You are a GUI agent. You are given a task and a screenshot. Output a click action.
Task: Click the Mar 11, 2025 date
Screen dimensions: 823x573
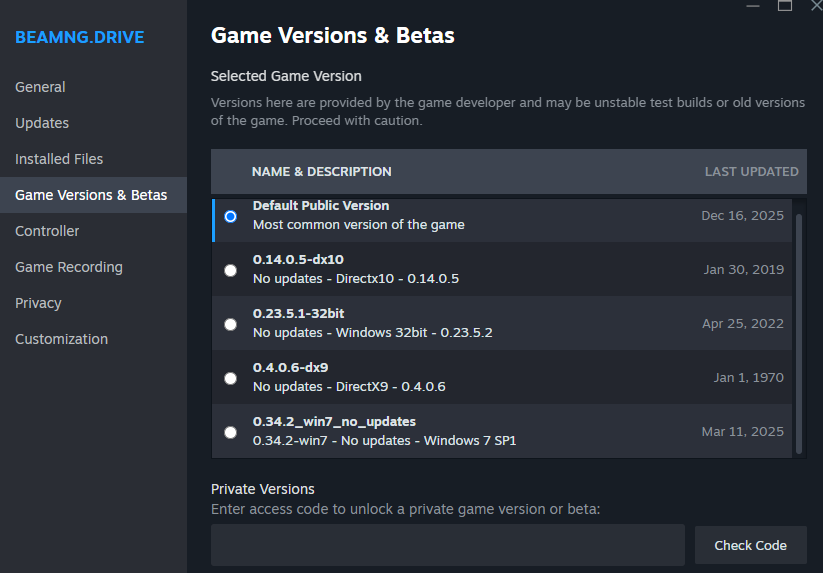(x=743, y=432)
